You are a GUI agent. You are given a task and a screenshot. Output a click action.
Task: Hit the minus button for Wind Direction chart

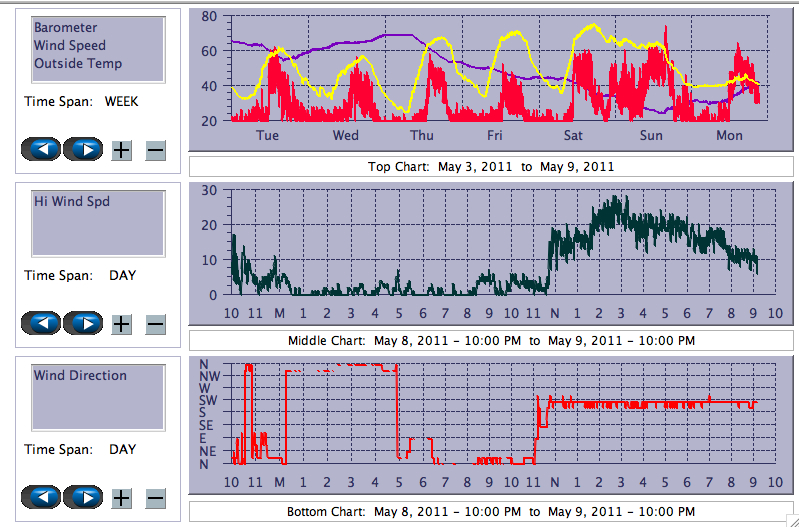click(155, 497)
